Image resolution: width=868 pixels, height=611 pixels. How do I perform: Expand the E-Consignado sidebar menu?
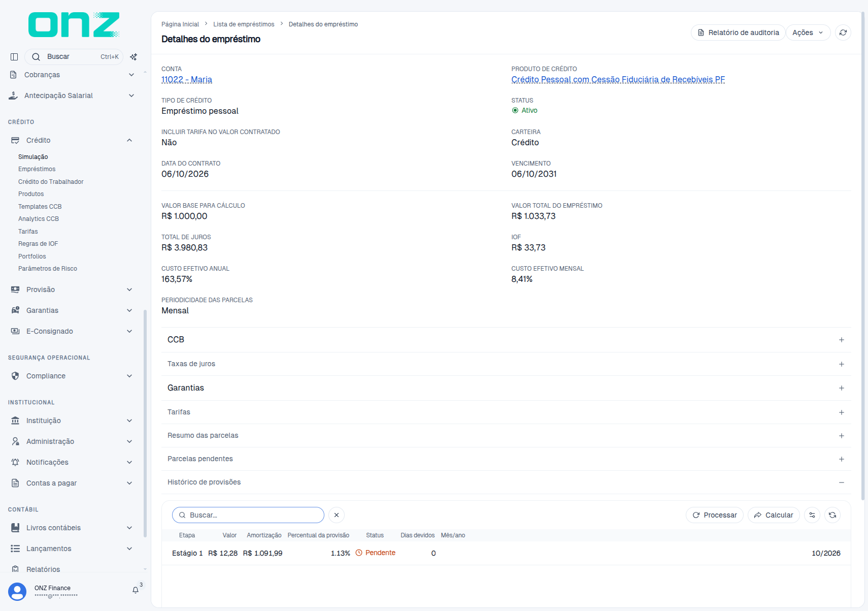(72, 331)
